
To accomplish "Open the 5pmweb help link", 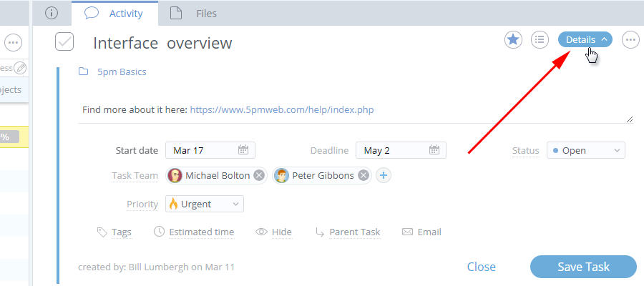I will pyautogui.click(x=281, y=110).
